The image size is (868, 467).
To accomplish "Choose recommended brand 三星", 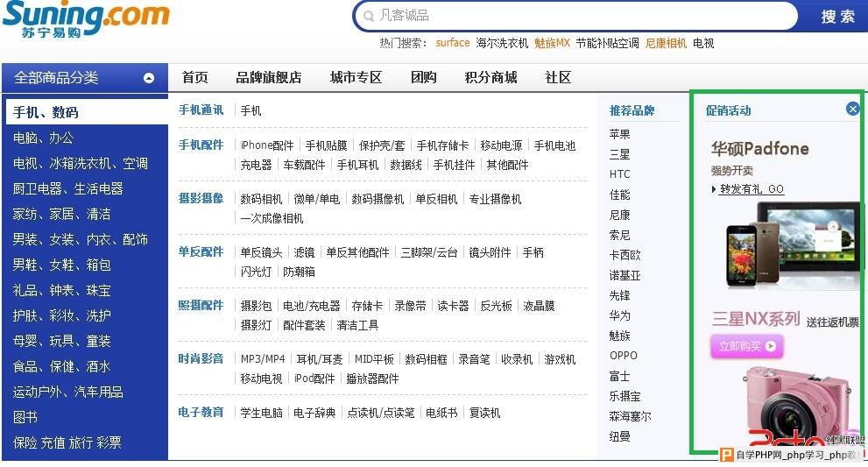I will [619, 154].
